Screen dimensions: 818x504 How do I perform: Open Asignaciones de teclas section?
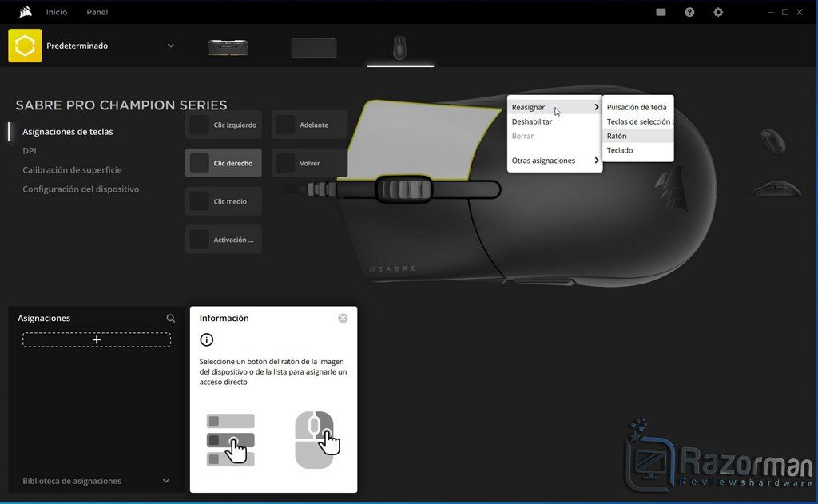68,132
